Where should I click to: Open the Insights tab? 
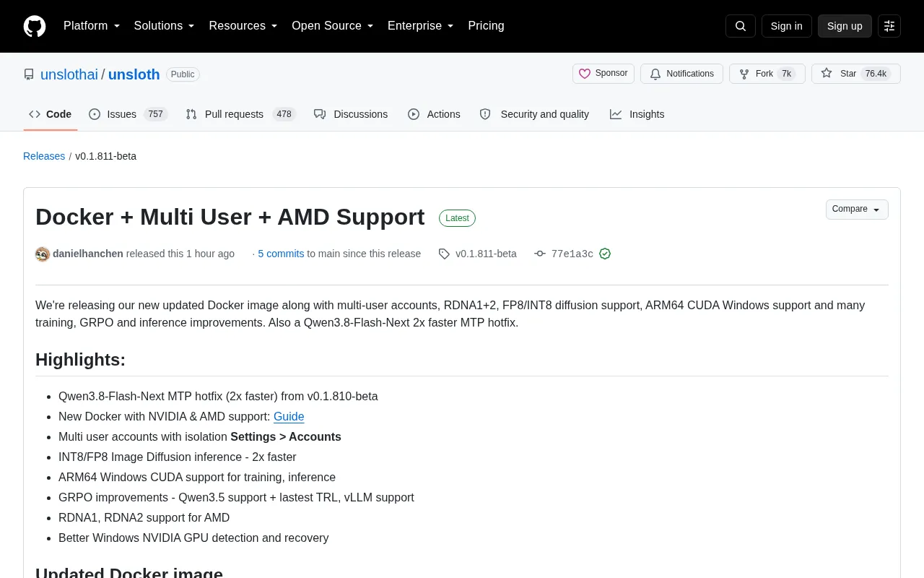(x=637, y=114)
